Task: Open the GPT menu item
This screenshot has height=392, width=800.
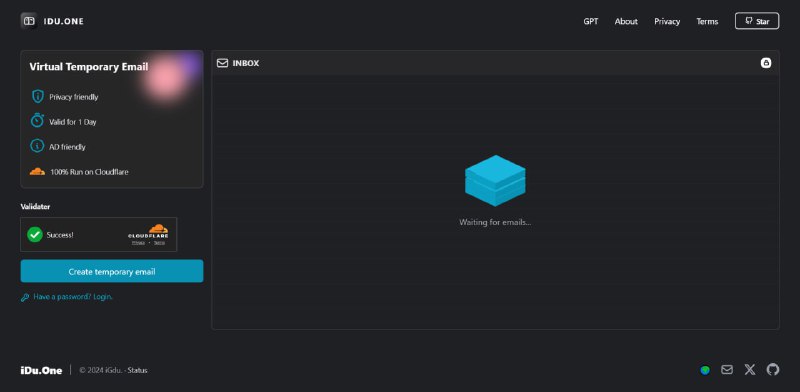Action: click(591, 21)
